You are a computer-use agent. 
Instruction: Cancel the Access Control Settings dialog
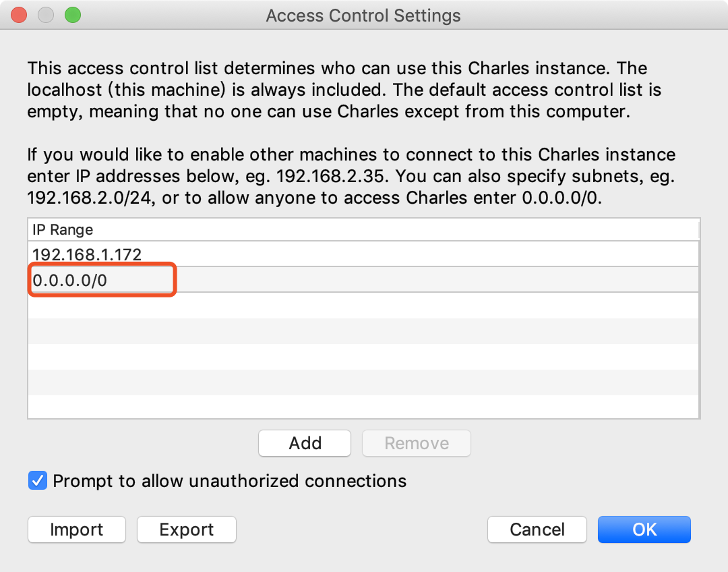coord(537,530)
